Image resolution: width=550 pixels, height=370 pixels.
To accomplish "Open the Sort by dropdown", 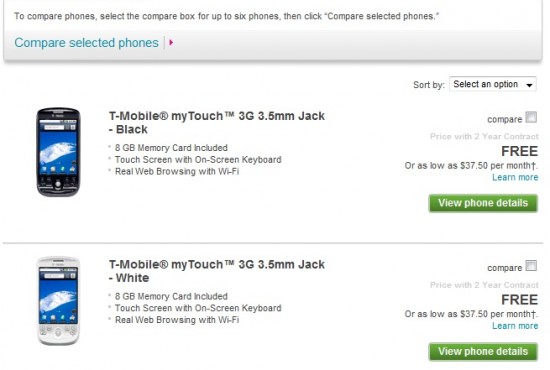I will coord(492,84).
